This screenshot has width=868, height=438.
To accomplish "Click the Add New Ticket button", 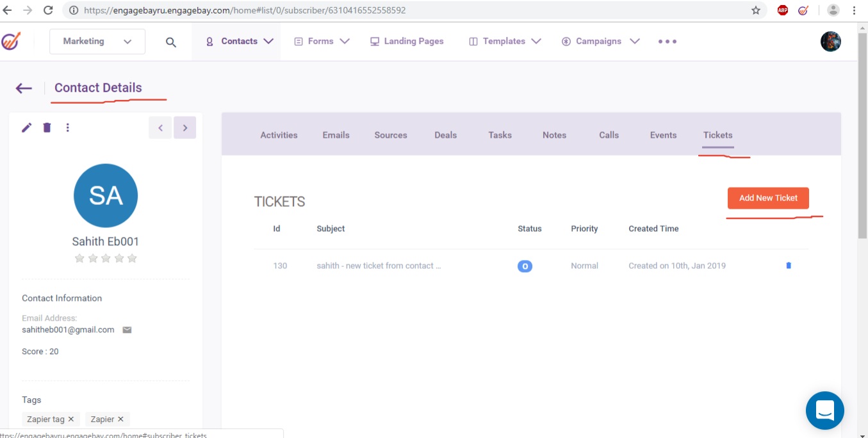I will point(768,198).
